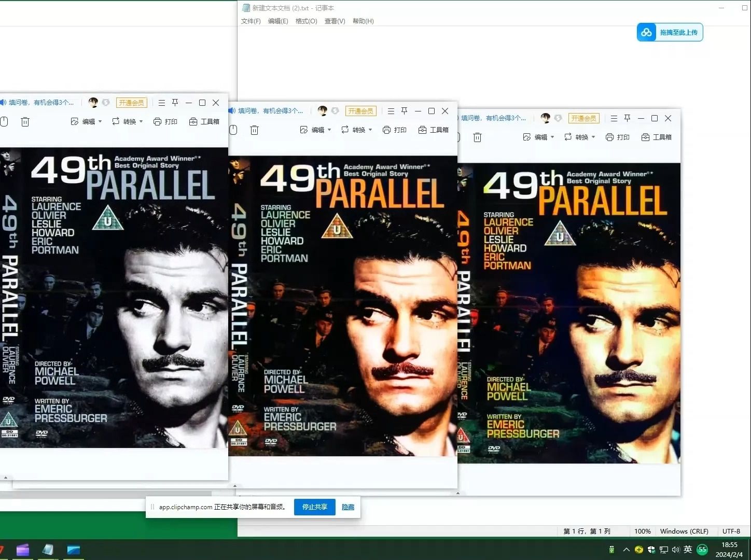The height and width of the screenshot is (560, 751).
Task: Click 开通会员 button in right viewer
Action: [584, 118]
